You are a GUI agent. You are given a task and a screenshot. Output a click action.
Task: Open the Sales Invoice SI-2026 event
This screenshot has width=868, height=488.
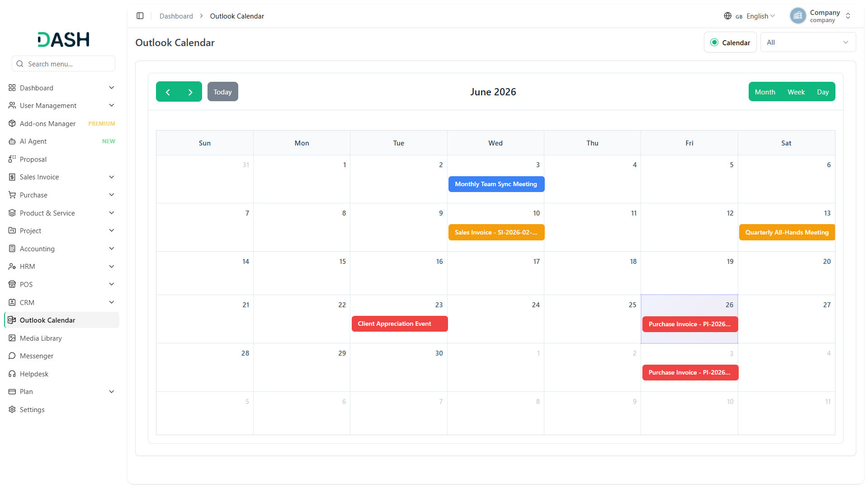tap(496, 232)
